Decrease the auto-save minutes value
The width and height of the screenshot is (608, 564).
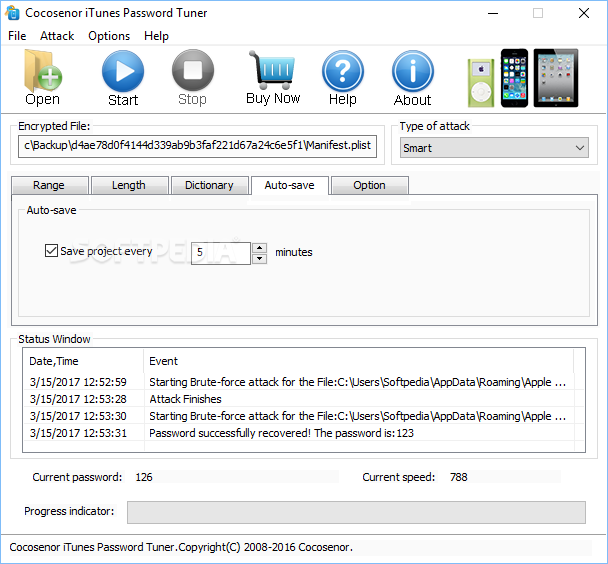click(259, 259)
